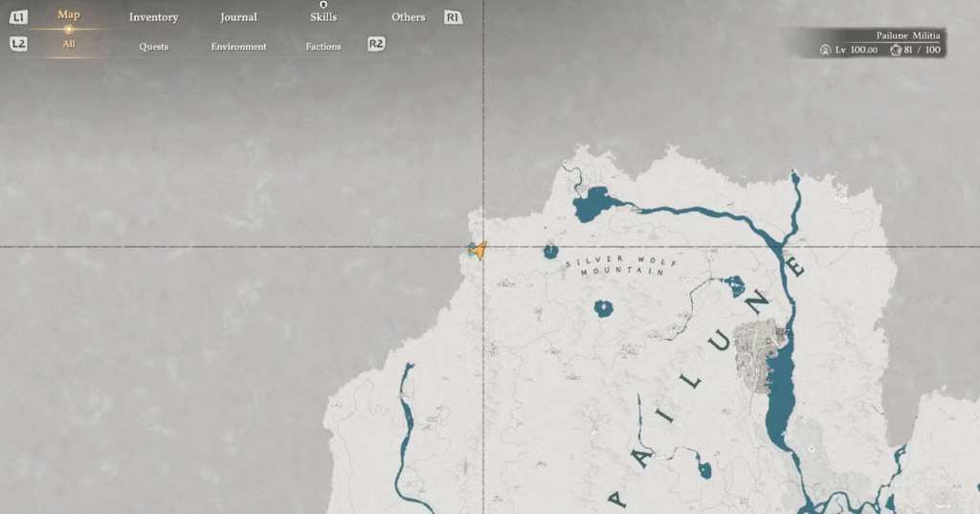Click the skill point badge above Skills
The height and width of the screenshot is (514, 980).
coord(323,5)
